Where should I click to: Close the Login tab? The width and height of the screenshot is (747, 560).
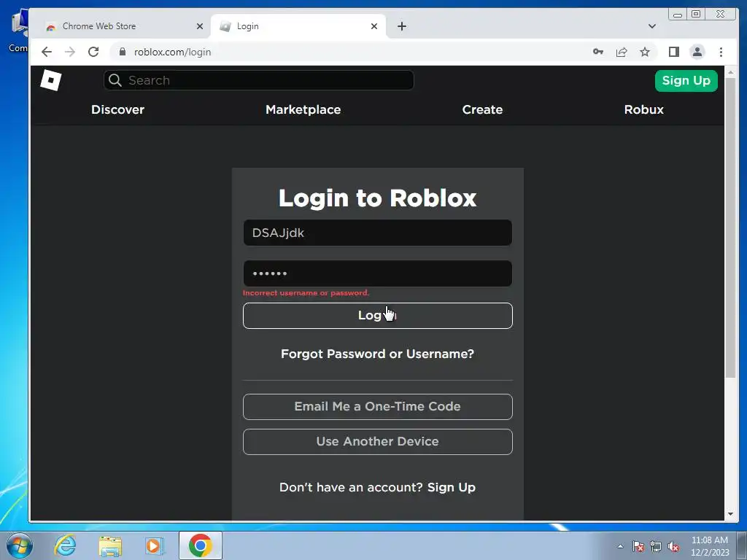(374, 26)
